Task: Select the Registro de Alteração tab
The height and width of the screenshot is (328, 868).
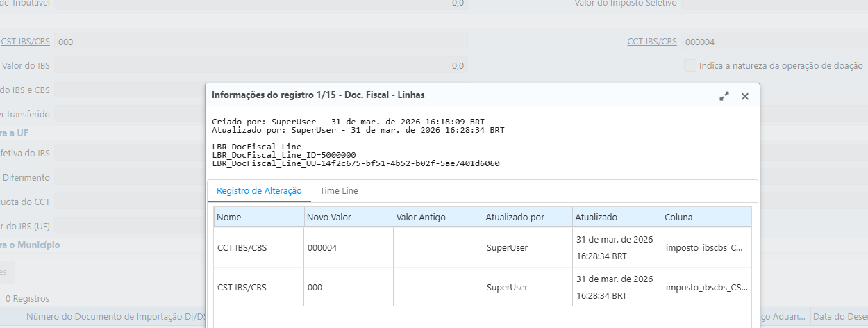Action: click(259, 191)
